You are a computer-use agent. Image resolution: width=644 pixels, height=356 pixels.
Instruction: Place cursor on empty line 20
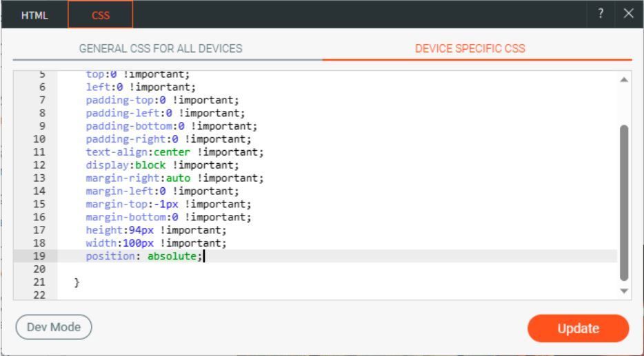336,269
